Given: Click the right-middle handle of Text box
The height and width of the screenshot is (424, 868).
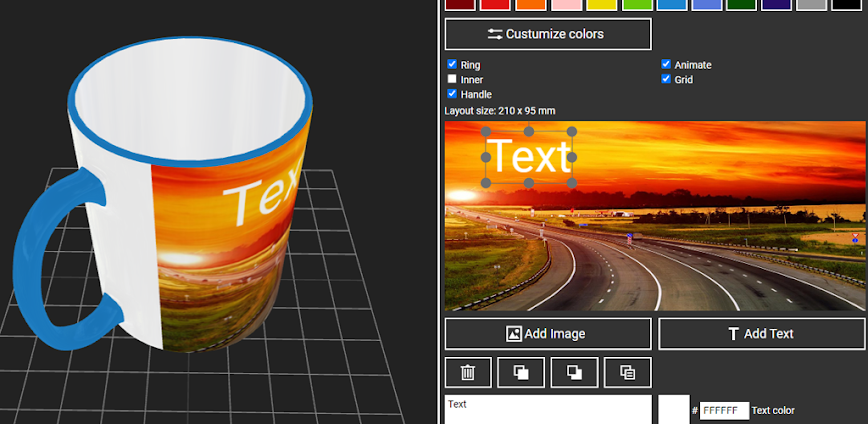Looking at the screenshot, I should (x=572, y=157).
